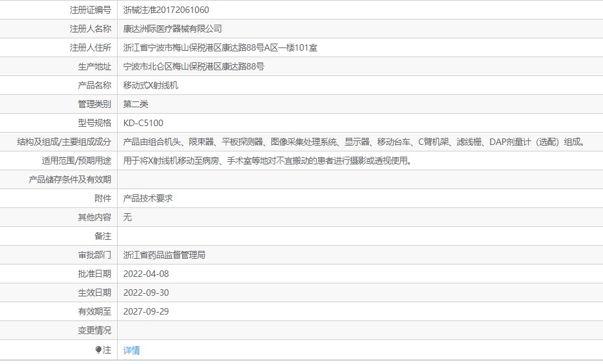The width and height of the screenshot is (603, 364).
Task: Click the effective date 2022-09-30
Action: (x=146, y=292)
